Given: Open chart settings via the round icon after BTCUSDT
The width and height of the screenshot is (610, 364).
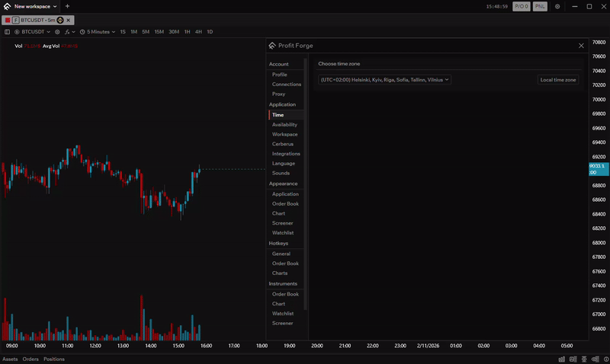Looking at the screenshot, I should tap(57, 32).
